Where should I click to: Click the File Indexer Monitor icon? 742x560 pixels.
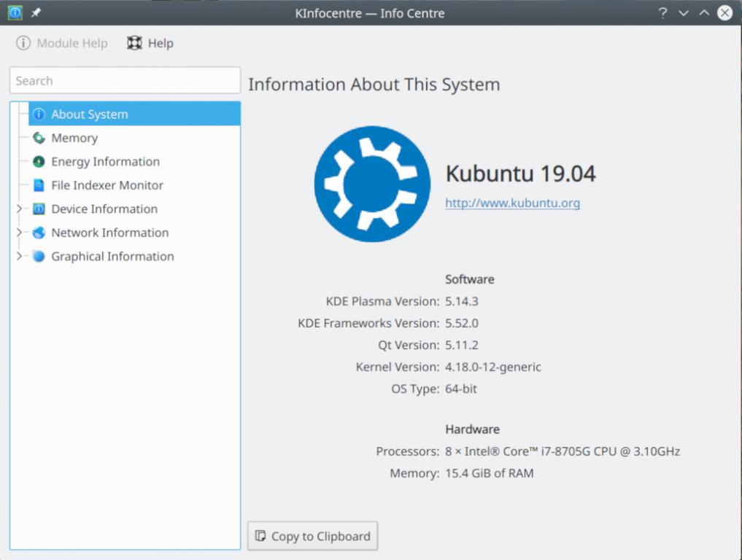click(39, 186)
